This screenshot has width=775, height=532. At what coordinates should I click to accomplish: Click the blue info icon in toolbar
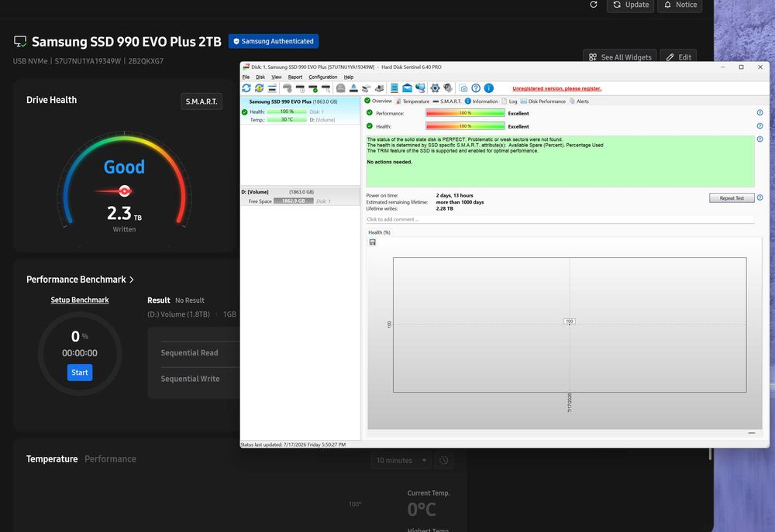pyautogui.click(x=489, y=88)
